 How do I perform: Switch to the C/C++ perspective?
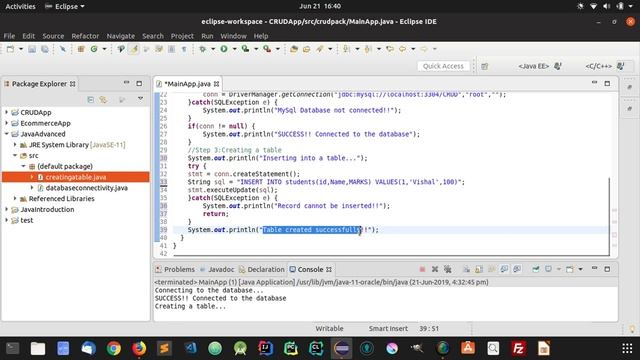coord(605,66)
